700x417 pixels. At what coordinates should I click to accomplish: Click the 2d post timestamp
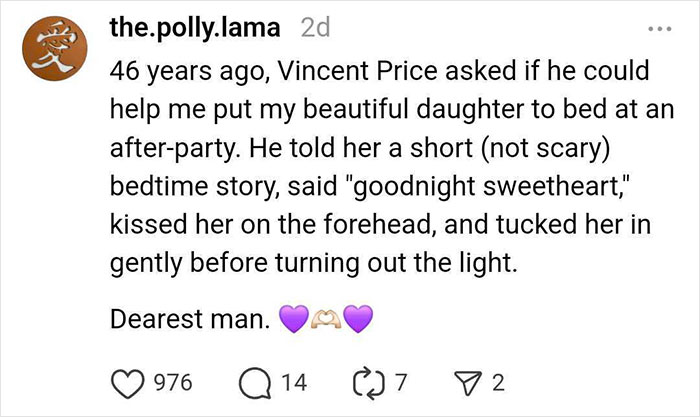coord(315,30)
